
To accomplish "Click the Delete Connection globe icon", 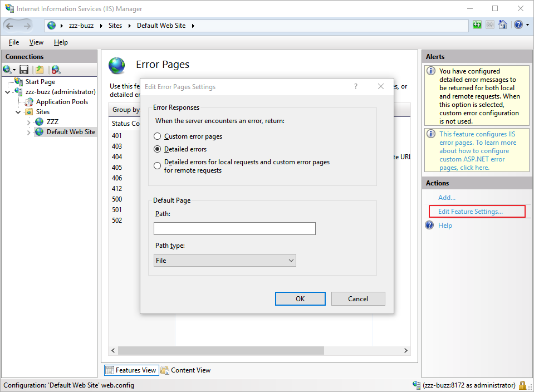I will (x=56, y=70).
